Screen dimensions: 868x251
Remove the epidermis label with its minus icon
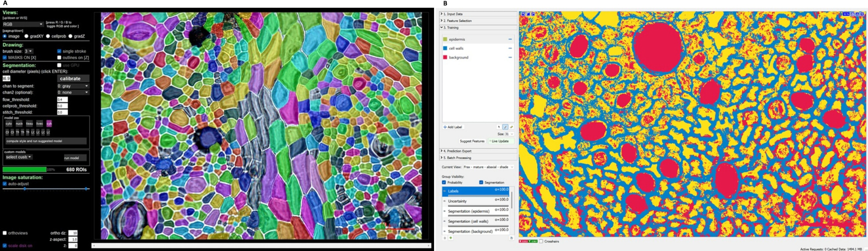click(x=510, y=39)
